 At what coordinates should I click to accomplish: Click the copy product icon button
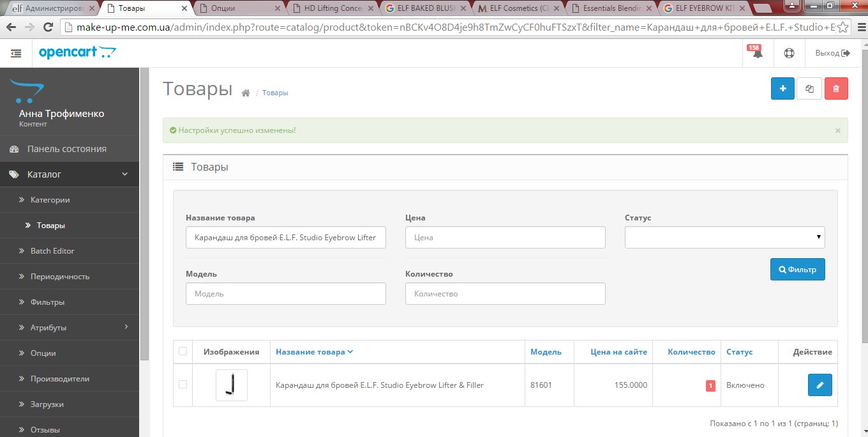tap(809, 89)
